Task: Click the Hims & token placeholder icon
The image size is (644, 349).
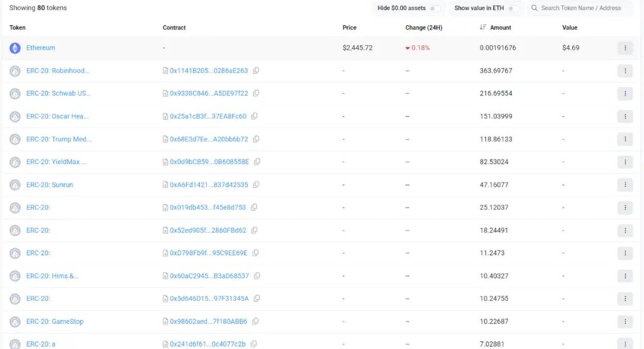Action: coord(15,276)
